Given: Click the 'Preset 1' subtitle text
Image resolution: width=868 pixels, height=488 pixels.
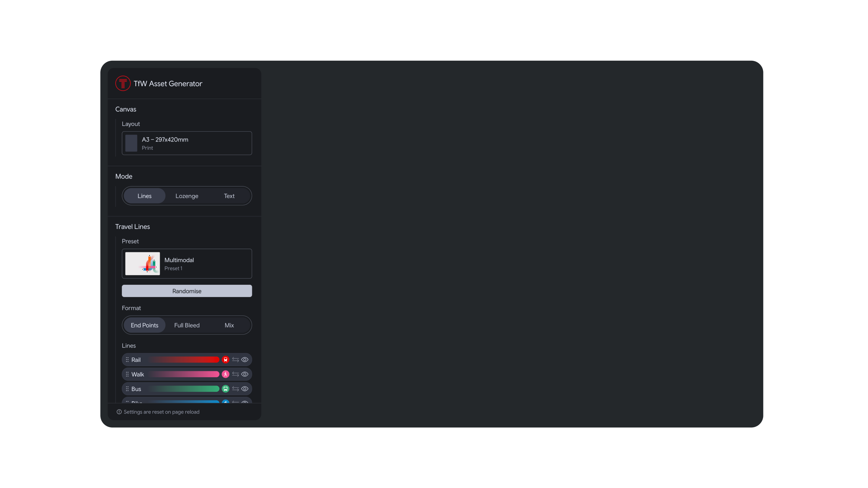Looking at the screenshot, I should (x=173, y=268).
